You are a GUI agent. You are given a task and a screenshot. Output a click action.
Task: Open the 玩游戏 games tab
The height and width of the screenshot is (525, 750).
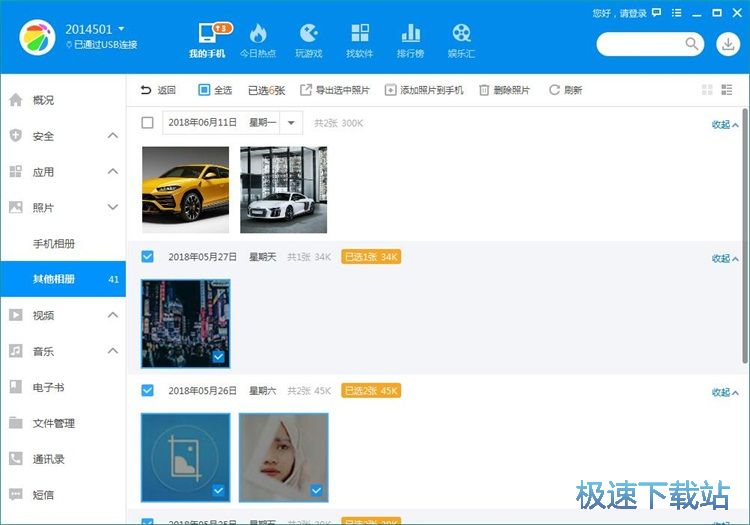pyautogui.click(x=309, y=41)
